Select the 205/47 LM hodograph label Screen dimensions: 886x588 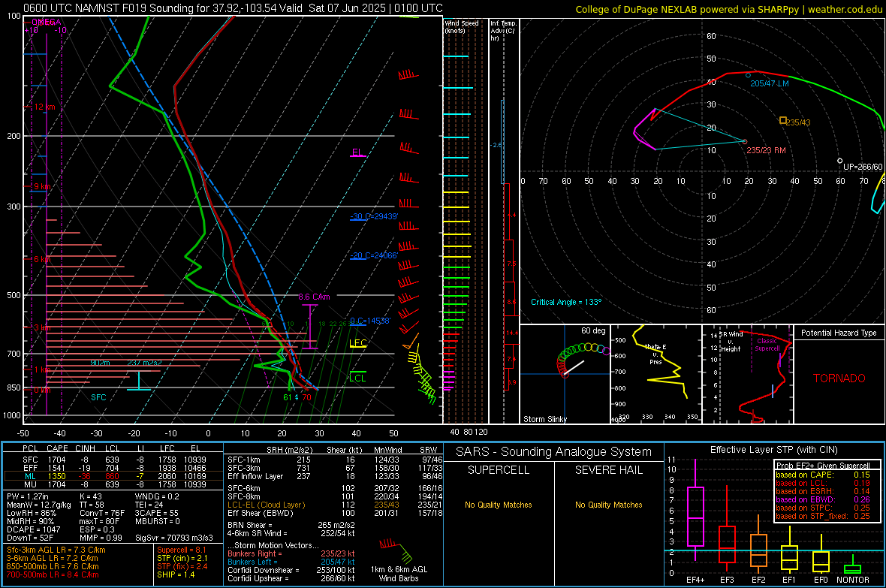[x=770, y=83]
